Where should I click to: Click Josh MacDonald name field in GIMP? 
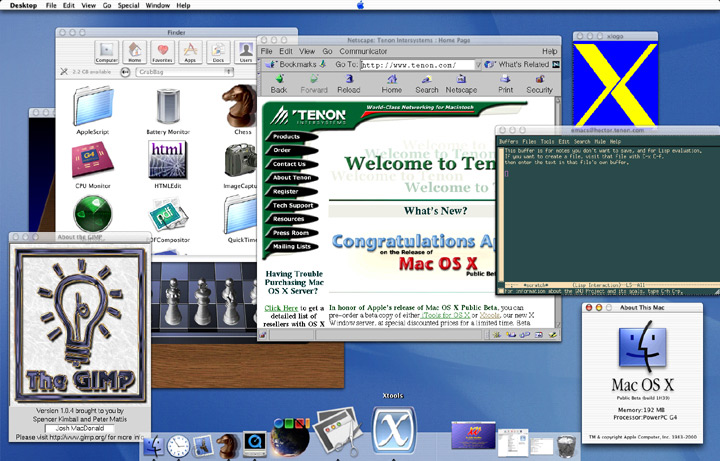tap(80, 428)
